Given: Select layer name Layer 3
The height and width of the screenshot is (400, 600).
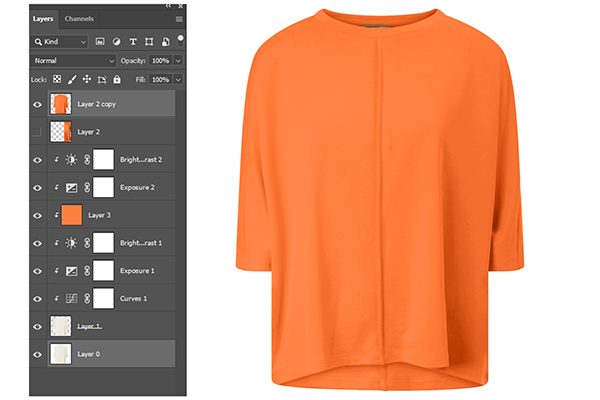Looking at the screenshot, I should (x=99, y=215).
